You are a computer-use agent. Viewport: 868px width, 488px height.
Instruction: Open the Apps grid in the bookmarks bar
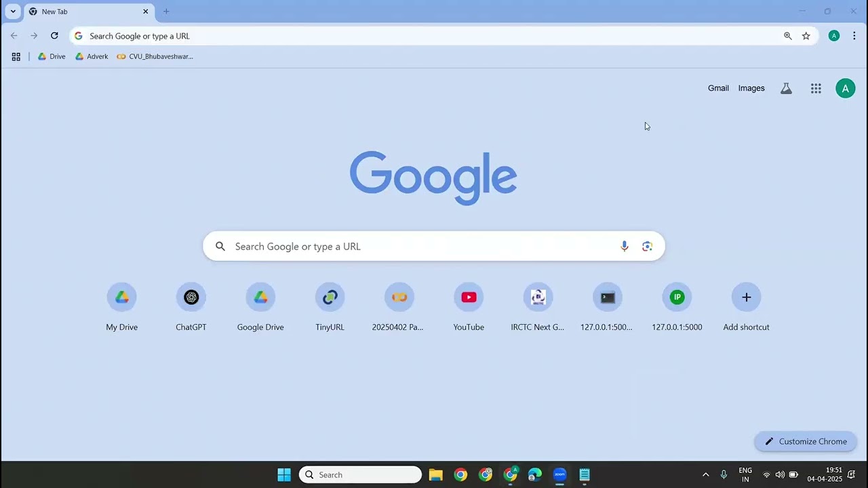tap(16, 56)
